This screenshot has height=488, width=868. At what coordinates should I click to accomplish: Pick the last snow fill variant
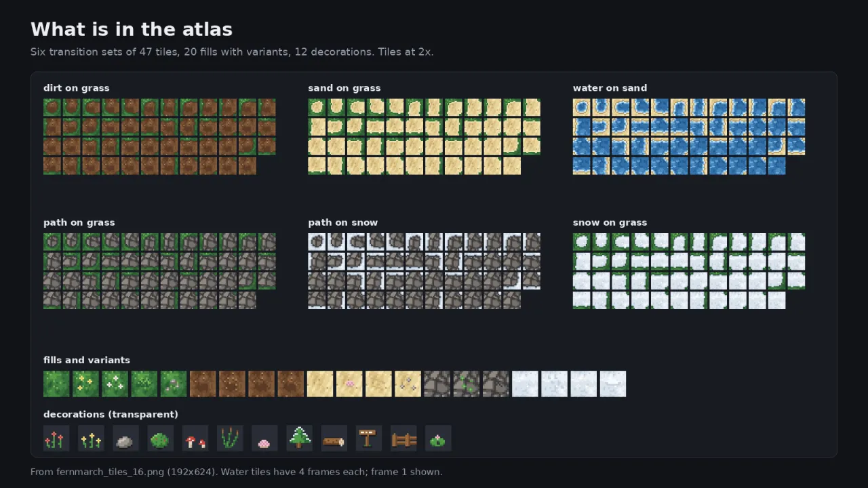click(613, 384)
